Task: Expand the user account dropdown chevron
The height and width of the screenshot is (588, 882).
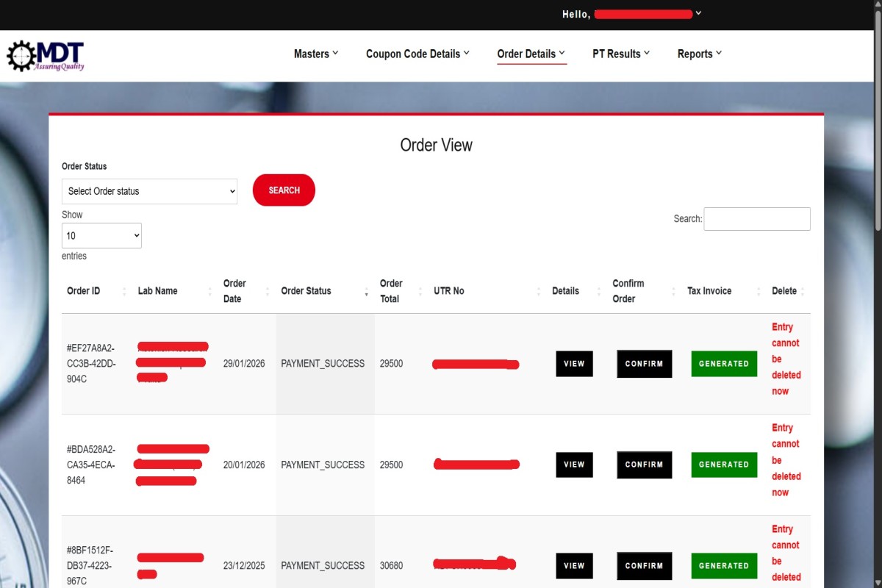Action: (x=698, y=13)
